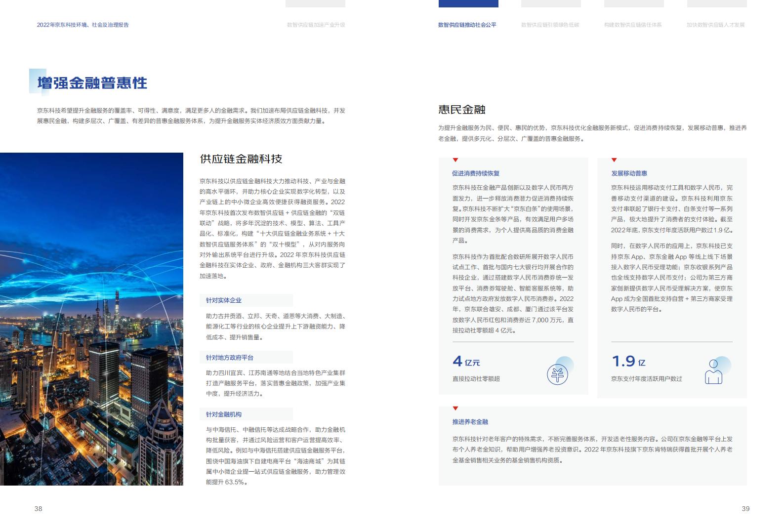The width and height of the screenshot is (784, 532).
Task: Click the yuan currency circle icon
Action: 558,374
